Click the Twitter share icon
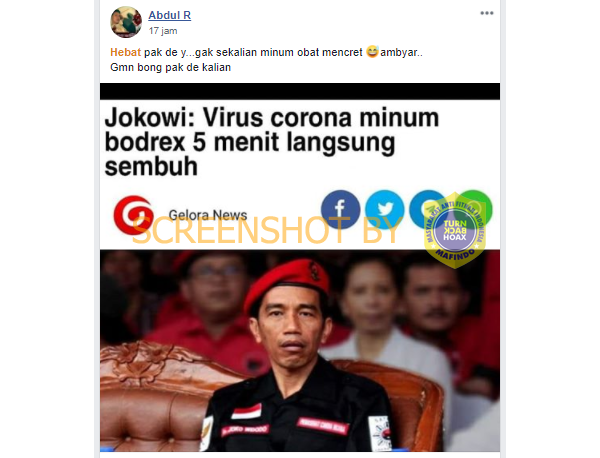Viewport: 600px width, 458px height. pos(385,209)
